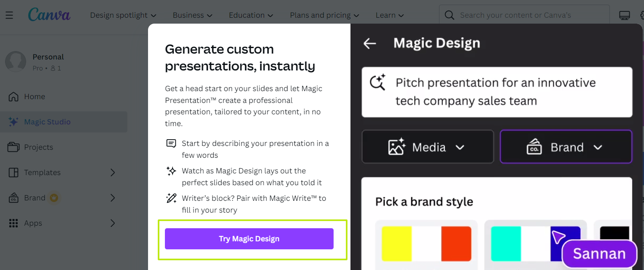This screenshot has width=644, height=270.
Task: Open the Brand dropdown in Magic Design
Action: tap(566, 147)
